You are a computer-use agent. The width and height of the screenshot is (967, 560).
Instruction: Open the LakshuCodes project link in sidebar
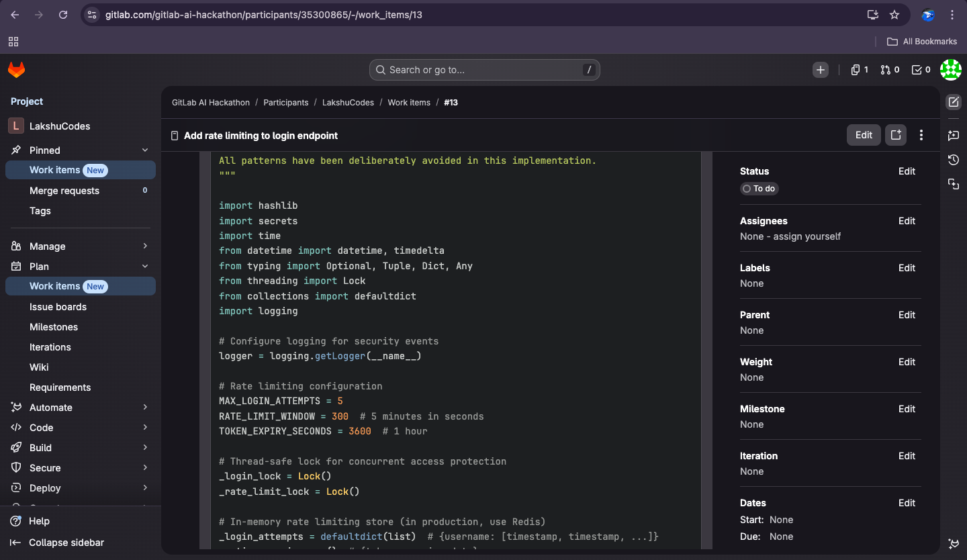point(81,126)
